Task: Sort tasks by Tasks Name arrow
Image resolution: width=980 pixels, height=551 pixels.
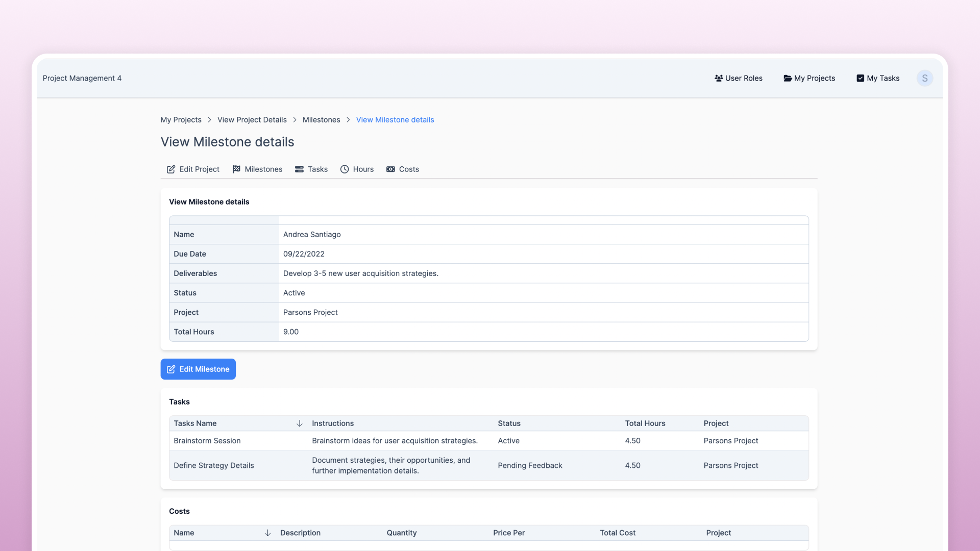Action: pyautogui.click(x=300, y=423)
